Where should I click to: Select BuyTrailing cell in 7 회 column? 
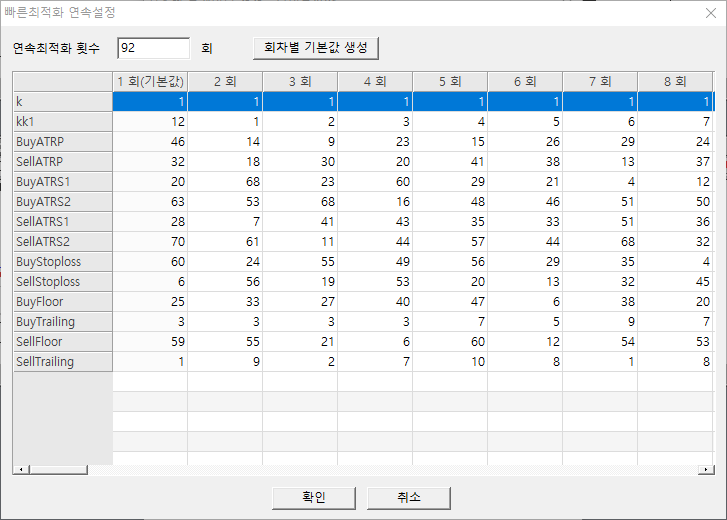(600, 321)
